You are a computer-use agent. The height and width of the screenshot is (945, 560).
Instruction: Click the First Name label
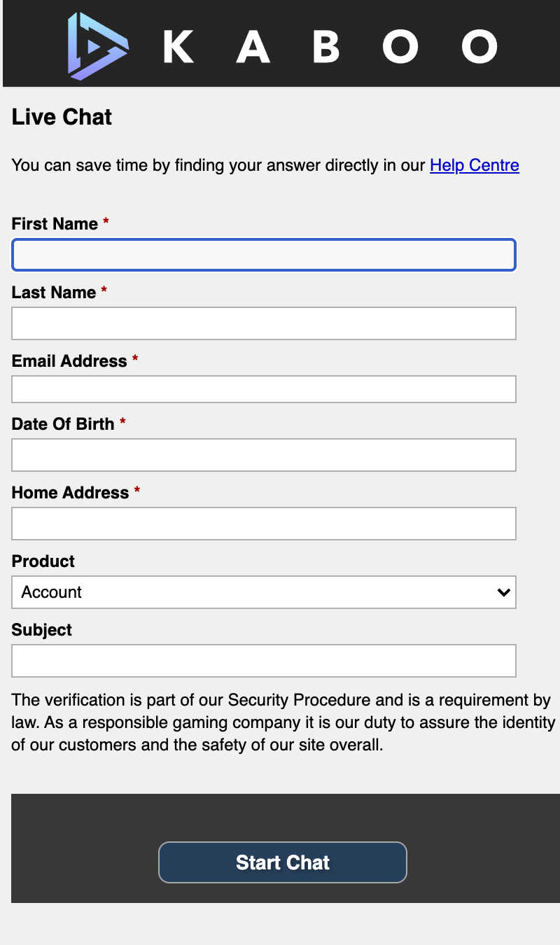coord(55,224)
